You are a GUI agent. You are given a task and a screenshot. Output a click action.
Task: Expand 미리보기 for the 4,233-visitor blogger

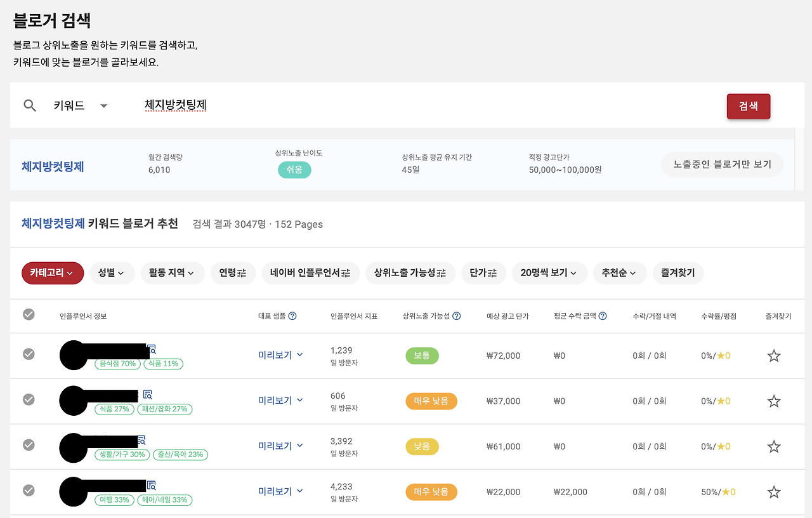[281, 491]
